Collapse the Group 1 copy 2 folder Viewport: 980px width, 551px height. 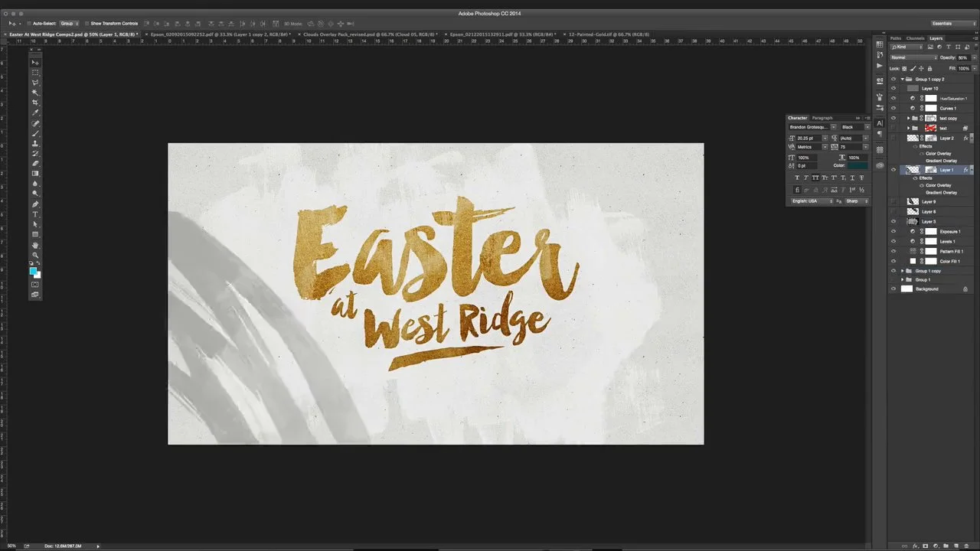[903, 80]
